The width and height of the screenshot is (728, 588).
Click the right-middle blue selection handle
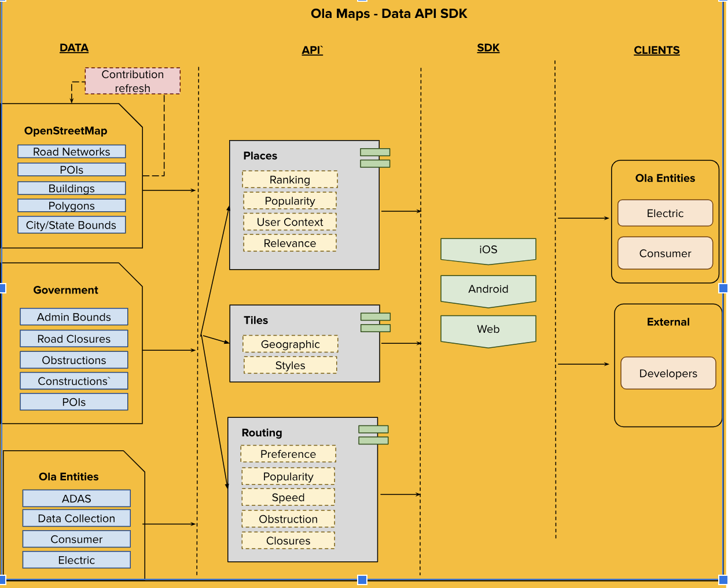tap(723, 288)
